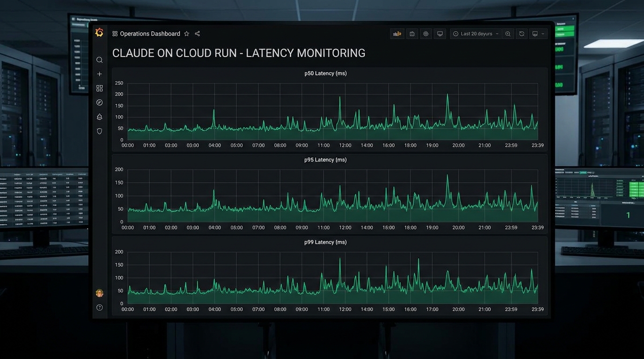This screenshot has width=644, height=359.
Task: Click the monitor view mode icon
Action: pos(440,34)
